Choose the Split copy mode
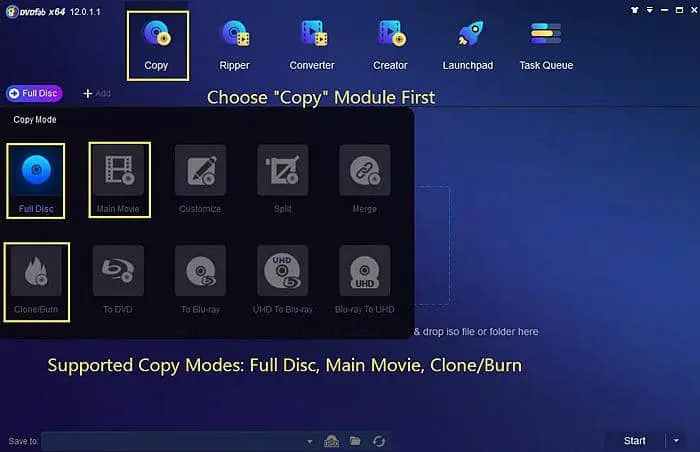The width and height of the screenshot is (700, 452). (283, 180)
